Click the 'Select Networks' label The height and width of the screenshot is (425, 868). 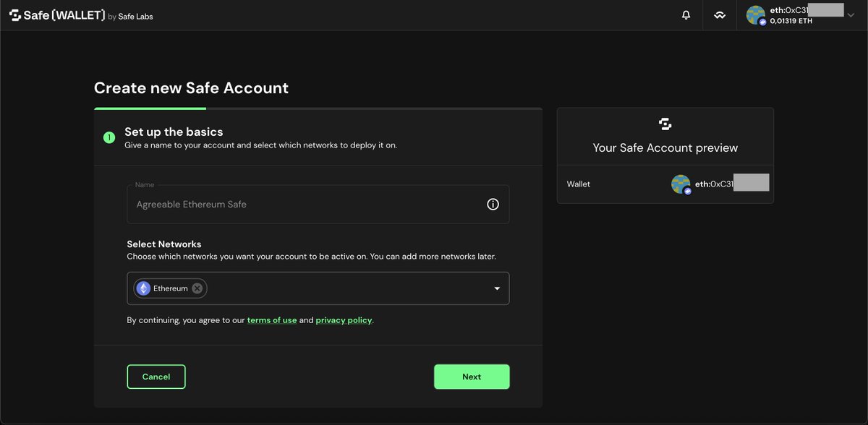coord(164,244)
